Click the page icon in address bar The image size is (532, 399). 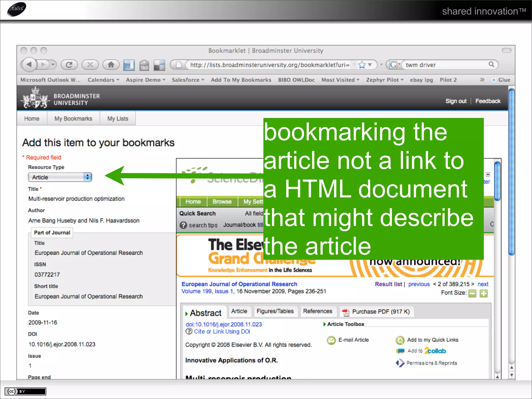point(179,64)
